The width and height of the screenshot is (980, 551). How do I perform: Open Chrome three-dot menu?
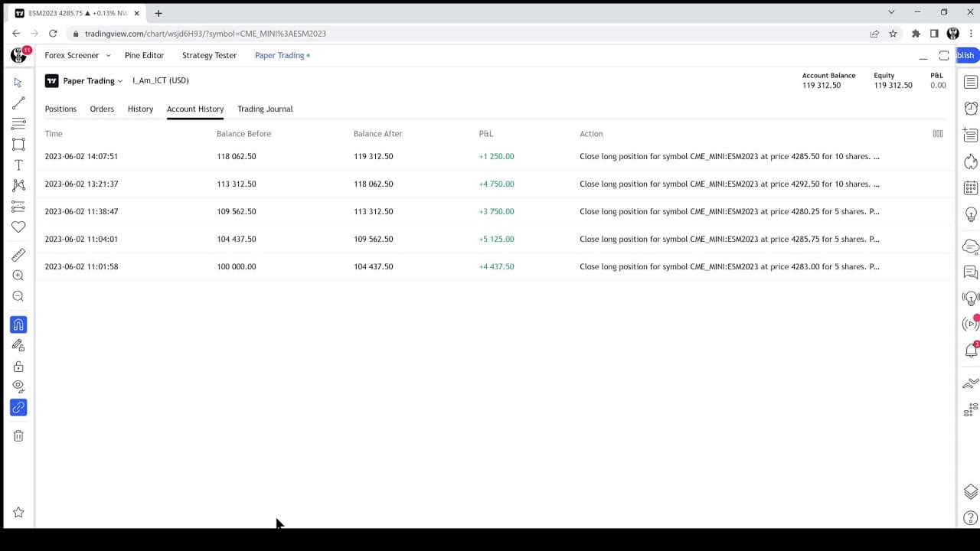pos(971,34)
